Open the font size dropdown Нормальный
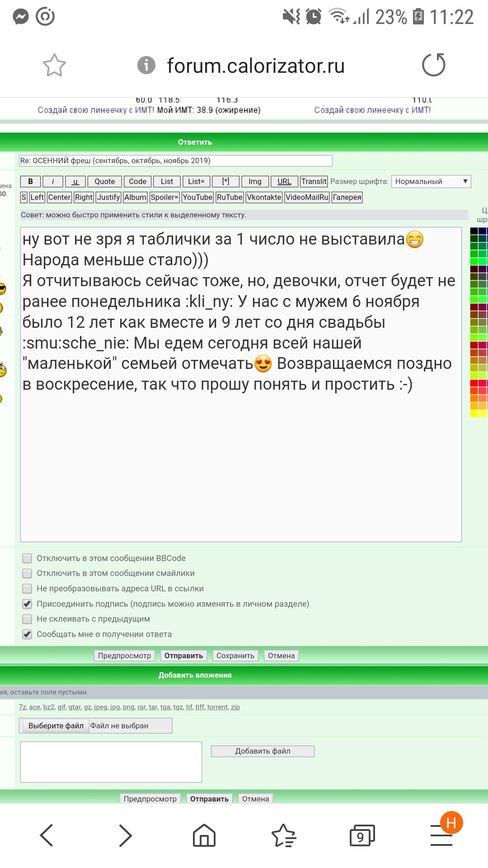 tap(431, 181)
